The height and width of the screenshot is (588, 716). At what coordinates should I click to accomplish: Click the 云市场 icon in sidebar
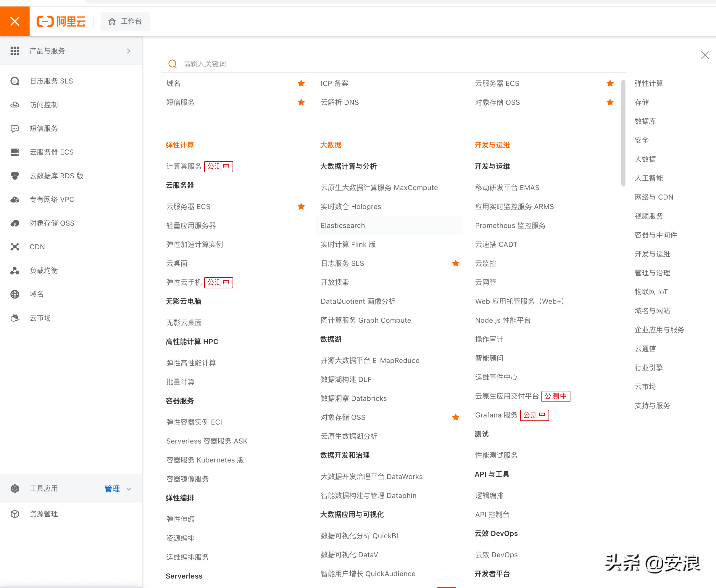14,318
